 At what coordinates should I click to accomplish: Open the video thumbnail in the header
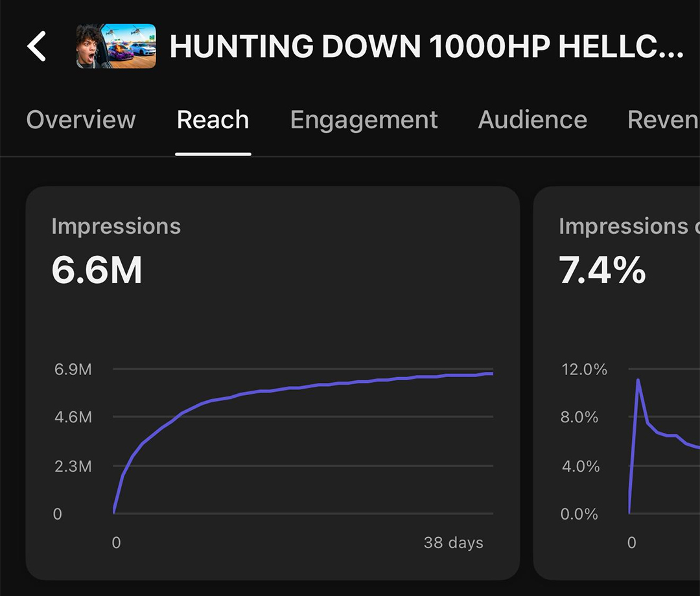(116, 47)
